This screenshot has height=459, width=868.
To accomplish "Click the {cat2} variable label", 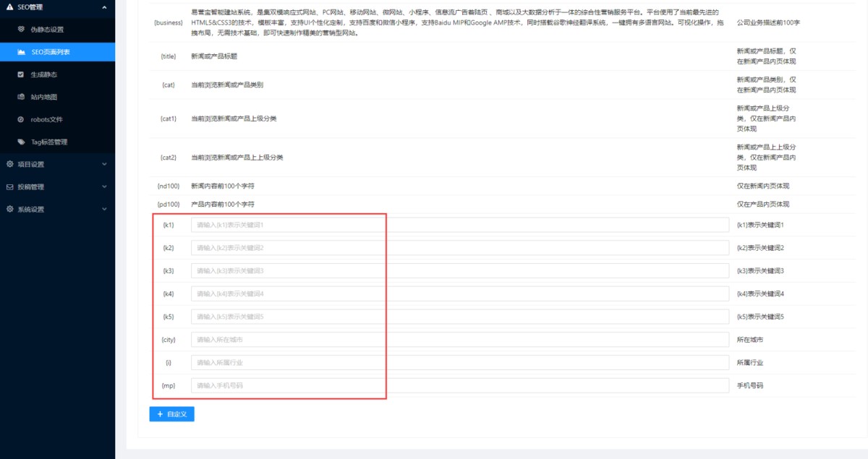I will pyautogui.click(x=169, y=158).
